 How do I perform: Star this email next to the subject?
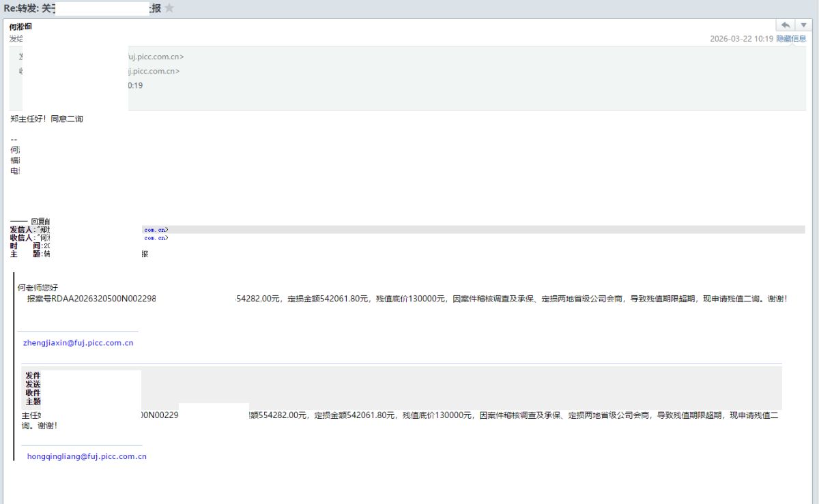click(x=169, y=8)
